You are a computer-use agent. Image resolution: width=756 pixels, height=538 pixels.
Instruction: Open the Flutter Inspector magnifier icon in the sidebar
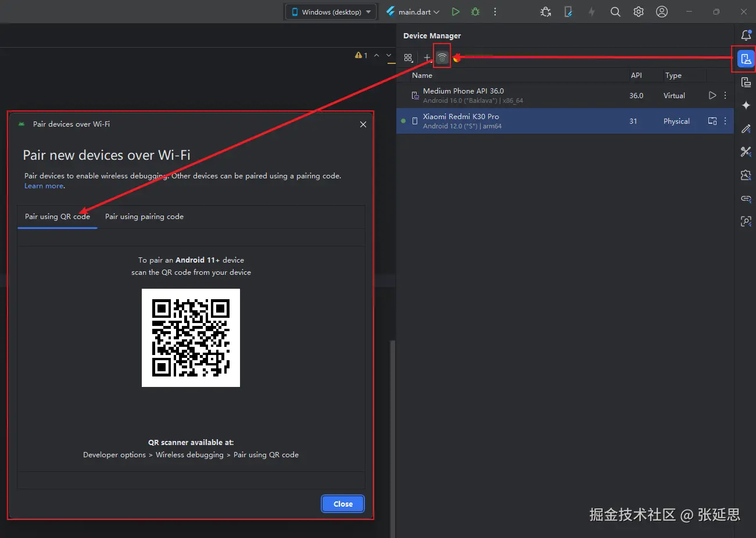(x=746, y=221)
